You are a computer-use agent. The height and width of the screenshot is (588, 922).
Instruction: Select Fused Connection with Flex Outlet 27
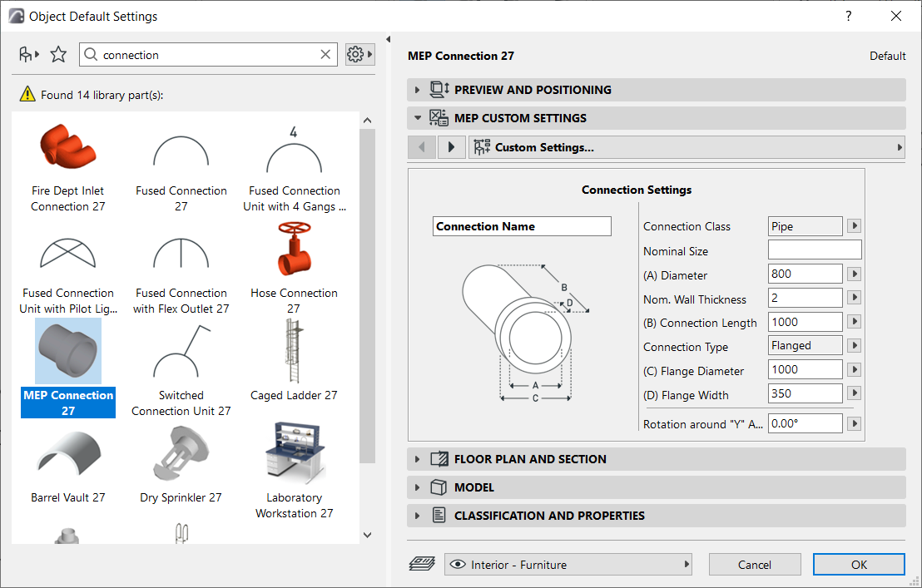point(181,276)
